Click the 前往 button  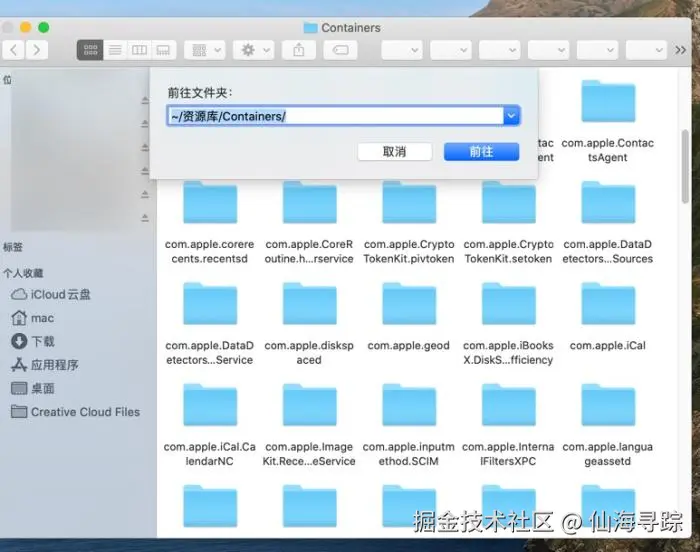(481, 152)
